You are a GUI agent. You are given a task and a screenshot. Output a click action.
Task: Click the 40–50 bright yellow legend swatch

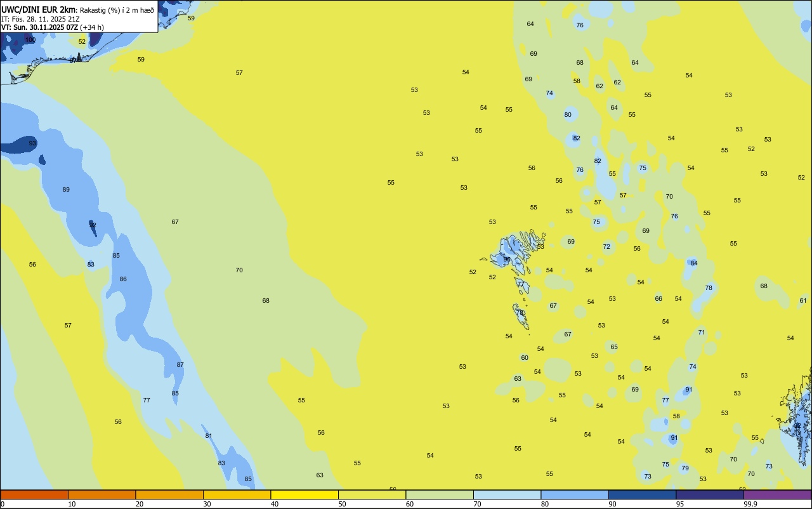(304, 494)
